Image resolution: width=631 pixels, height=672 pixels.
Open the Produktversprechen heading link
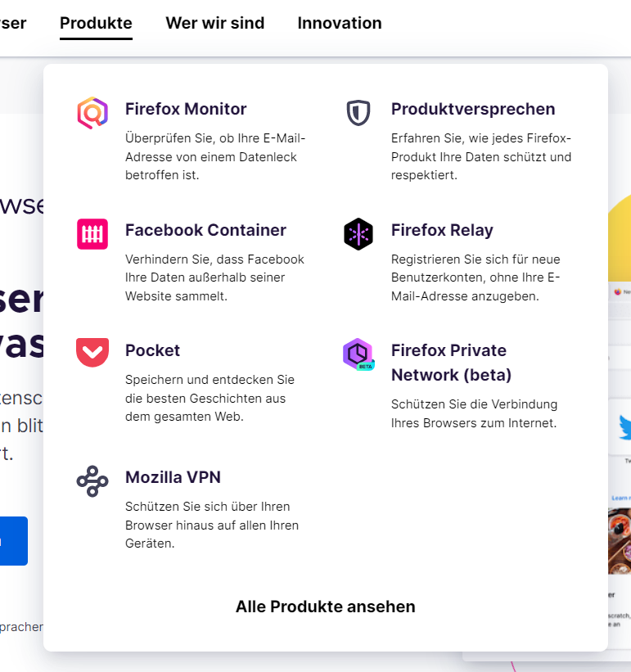(473, 109)
